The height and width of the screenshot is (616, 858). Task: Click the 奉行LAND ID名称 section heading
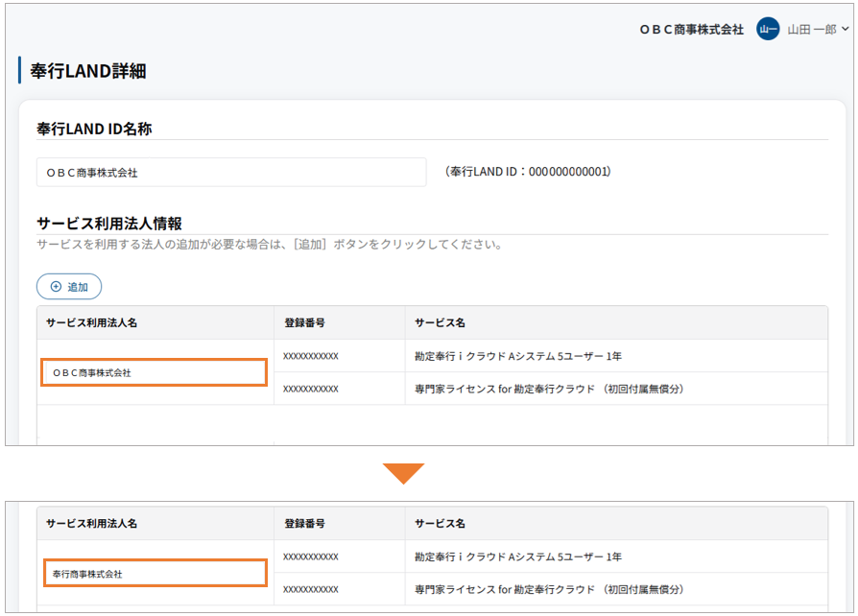(x=94, y=130)
